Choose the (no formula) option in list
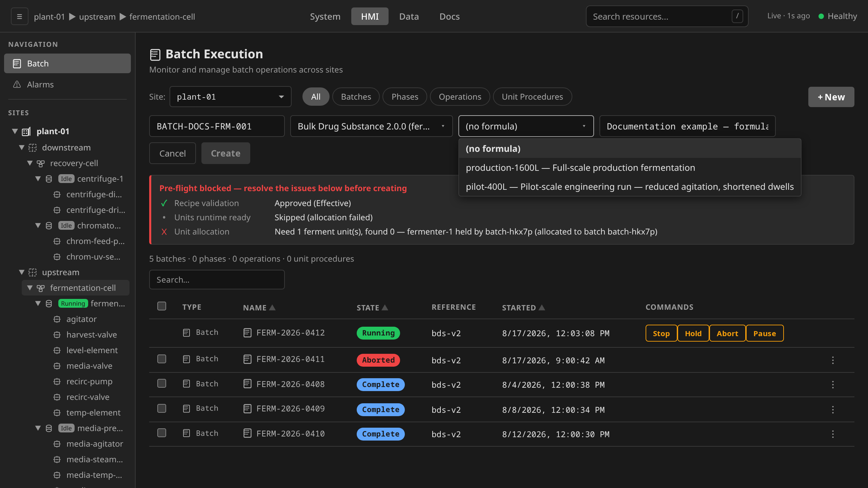Image resolution: width=868 pixels, height=488 pixels. click(630, 149)
